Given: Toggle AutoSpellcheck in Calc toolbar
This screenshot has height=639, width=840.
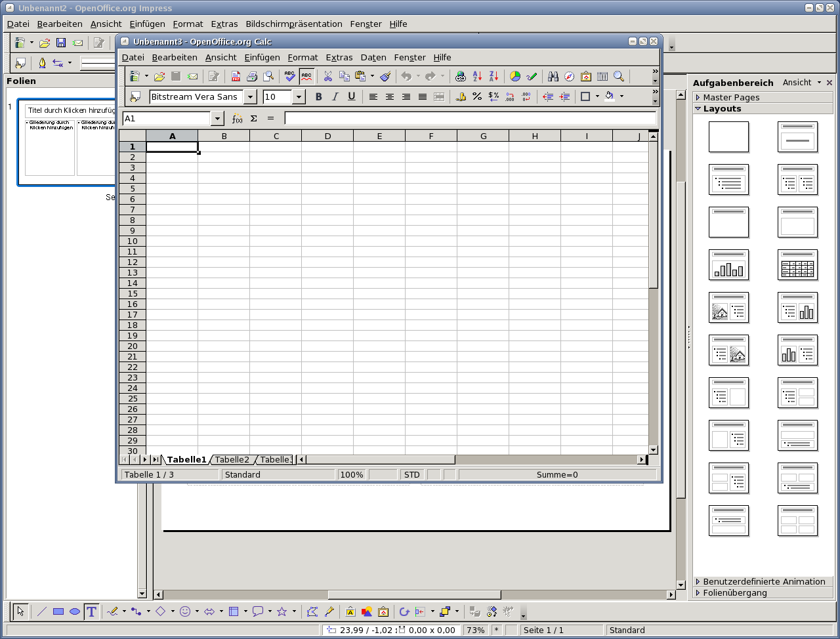Looking at the screenshot, I should click(x=306, y=76).
